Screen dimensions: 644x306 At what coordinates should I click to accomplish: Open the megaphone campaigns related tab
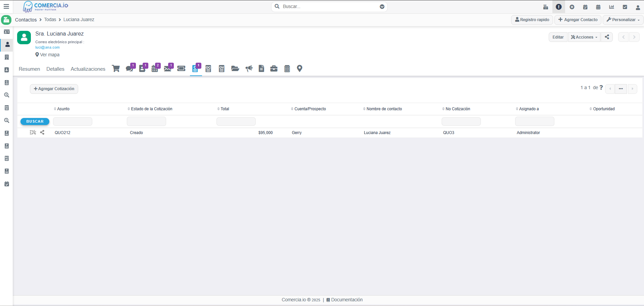(249, 68)
